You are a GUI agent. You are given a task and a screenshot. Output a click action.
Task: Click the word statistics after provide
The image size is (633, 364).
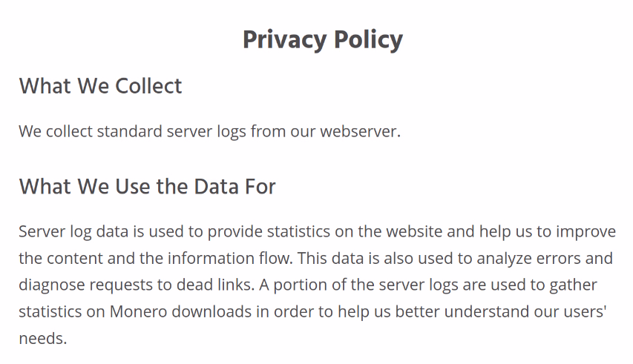coord(298,232)
